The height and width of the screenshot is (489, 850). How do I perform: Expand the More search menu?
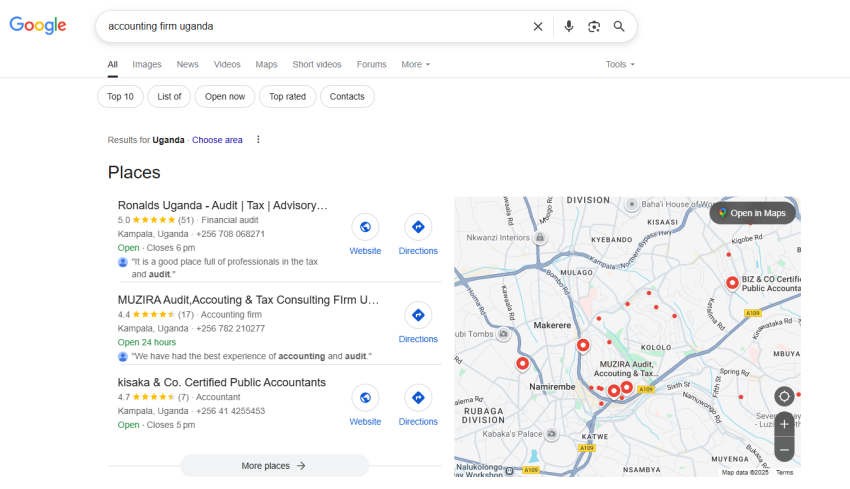point(416,65)
